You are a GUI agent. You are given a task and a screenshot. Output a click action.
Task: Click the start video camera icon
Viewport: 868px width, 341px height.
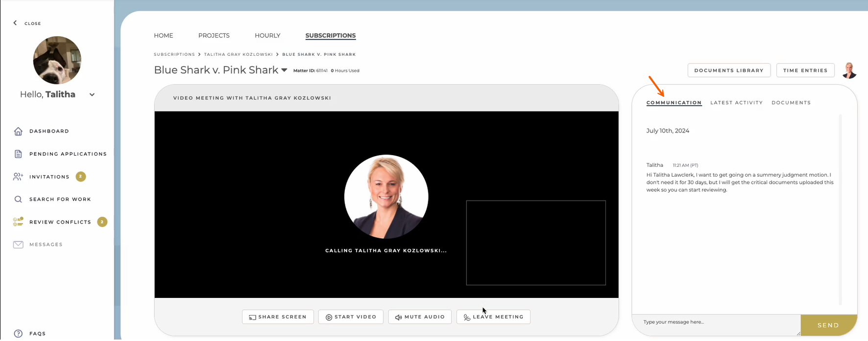[x=329, y=318]
